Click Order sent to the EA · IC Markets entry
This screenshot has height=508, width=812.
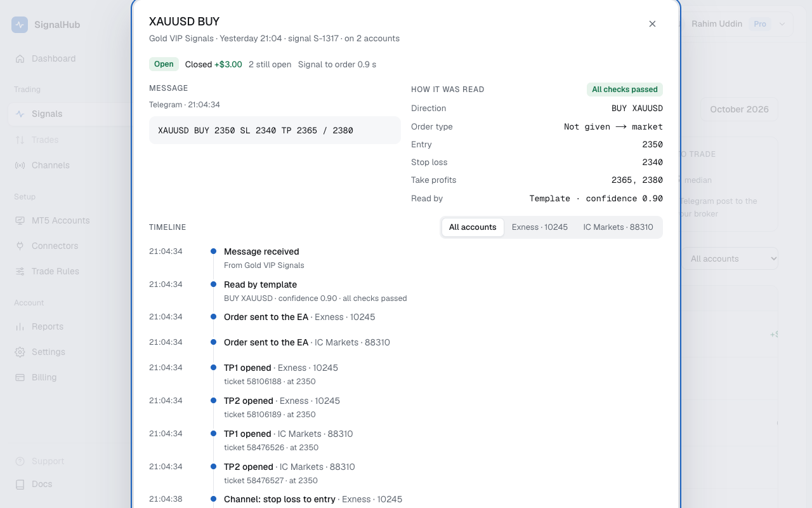coord(307,342)
